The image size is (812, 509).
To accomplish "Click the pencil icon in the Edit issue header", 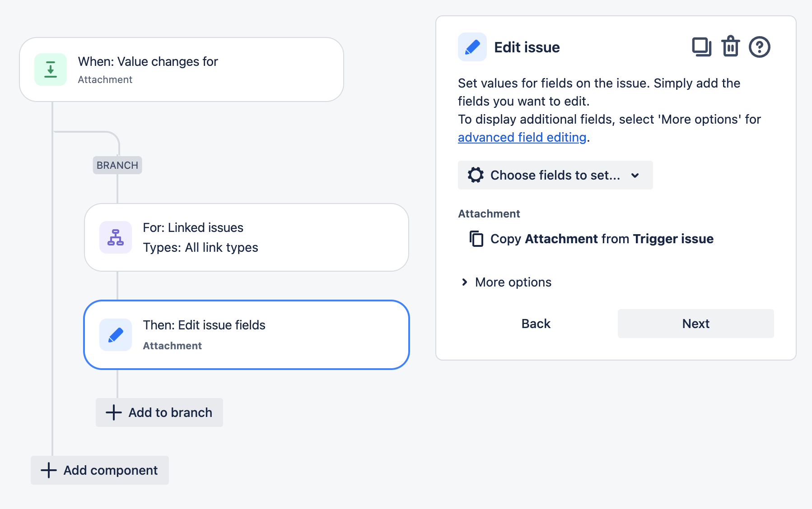I will coord(471,46).
